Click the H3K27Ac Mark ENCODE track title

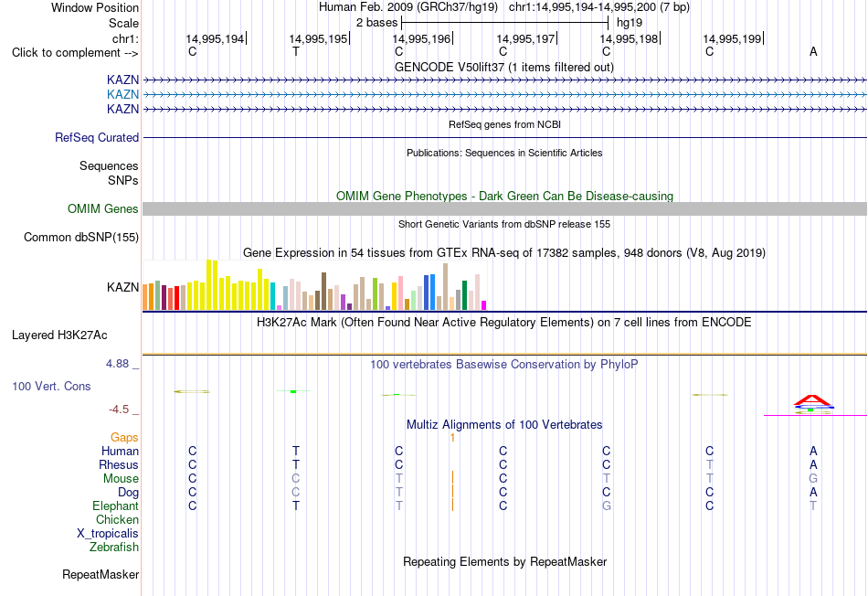[504, 323]
